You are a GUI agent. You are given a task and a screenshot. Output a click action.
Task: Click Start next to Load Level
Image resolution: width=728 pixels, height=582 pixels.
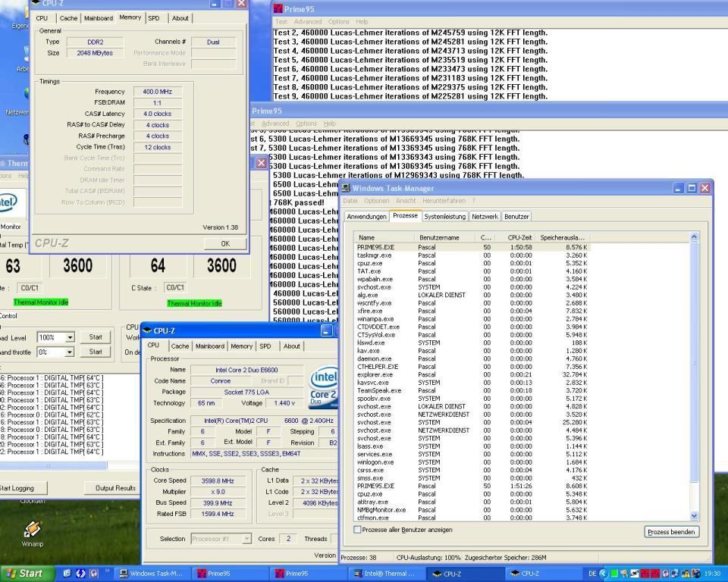(x=96, y=337)
